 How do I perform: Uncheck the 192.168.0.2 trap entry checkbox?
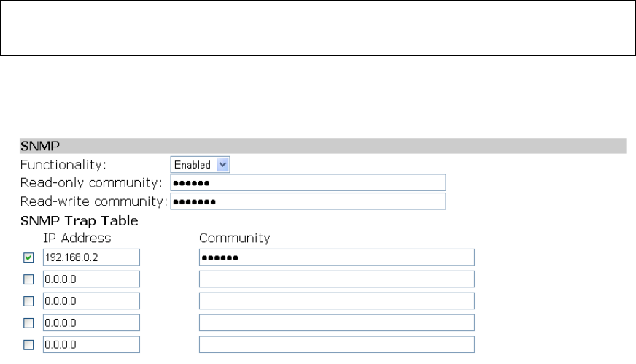[28, 257]
